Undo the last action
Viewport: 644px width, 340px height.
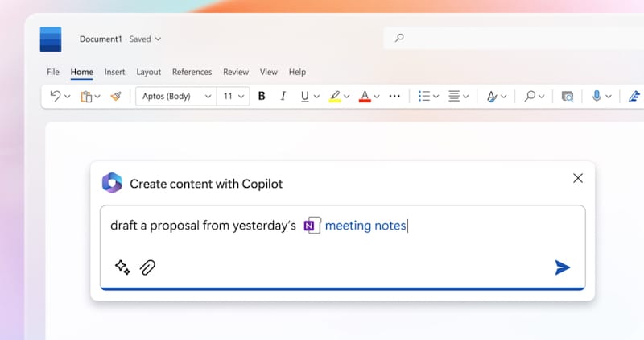click(56, 96)
